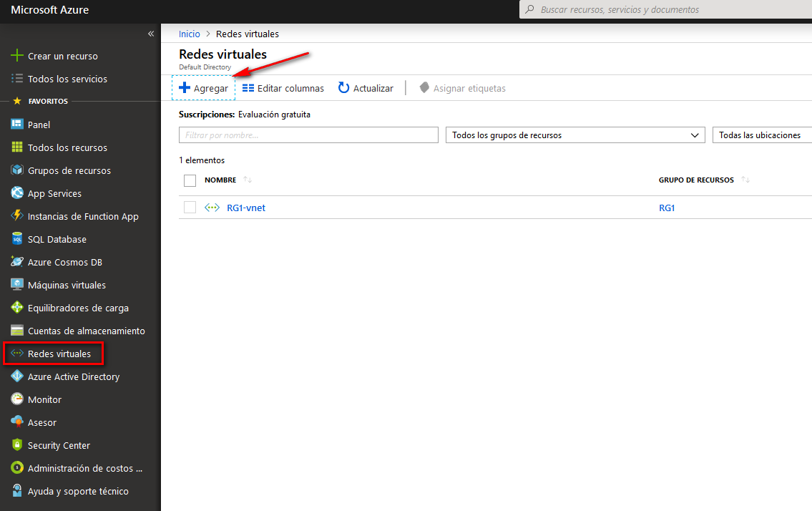Click the Todos los recursos grid icon
812x511 pixels.
tap(17, 147)
